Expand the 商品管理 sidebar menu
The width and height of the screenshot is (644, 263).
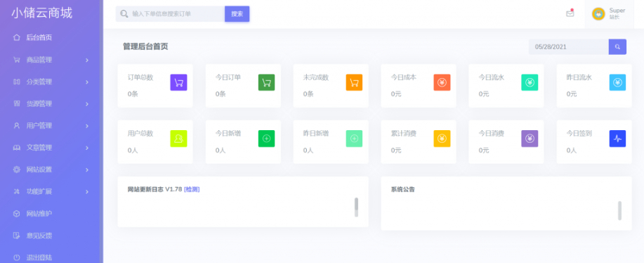51,60
